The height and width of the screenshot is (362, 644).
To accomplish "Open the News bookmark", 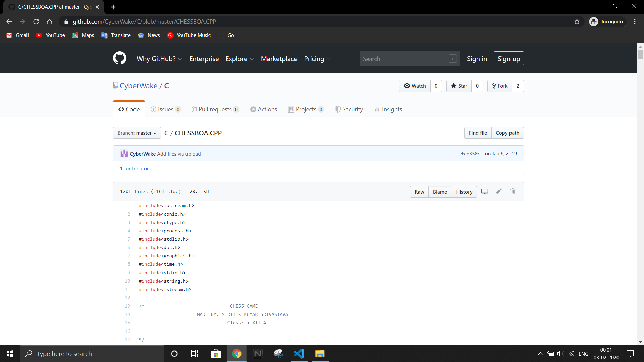I will pos(149,35).
